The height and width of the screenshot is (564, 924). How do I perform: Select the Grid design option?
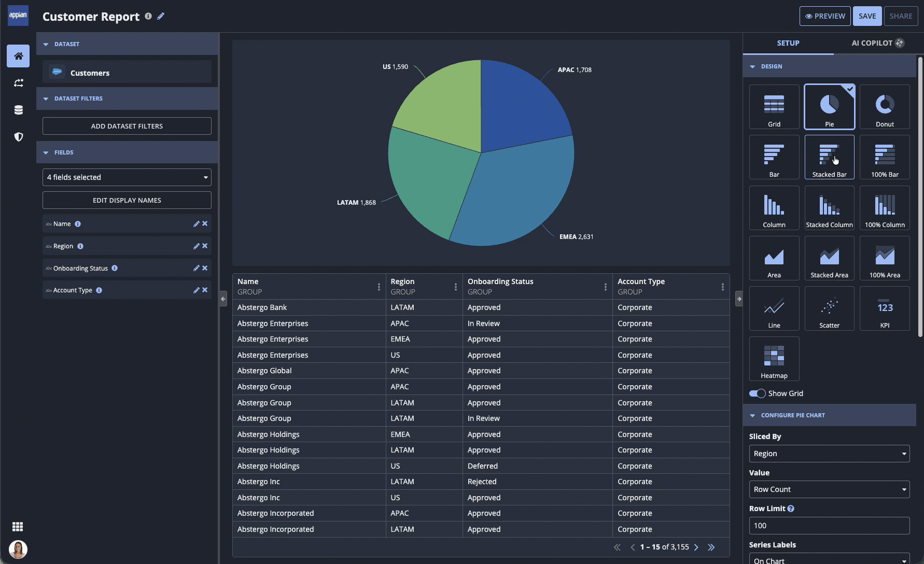[774, 107]
